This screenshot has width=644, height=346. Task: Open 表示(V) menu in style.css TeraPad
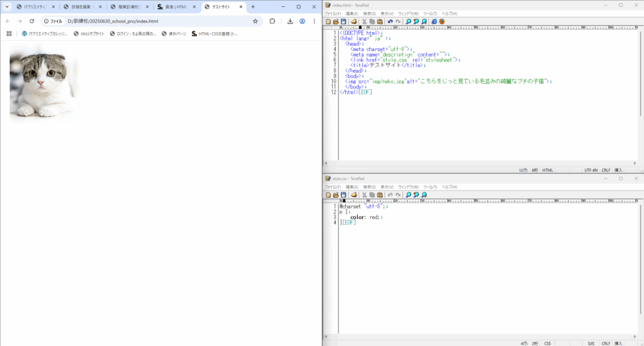click(x=387, y=187)
